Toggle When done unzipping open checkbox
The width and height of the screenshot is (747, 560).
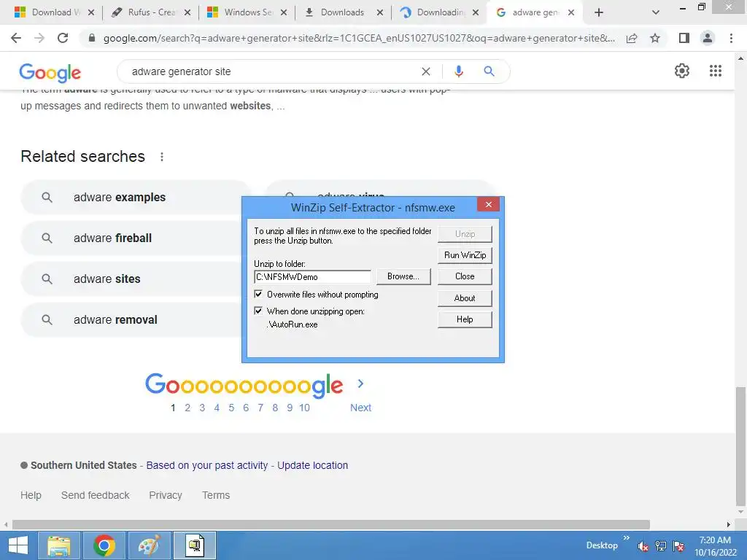click(x=258, y=311)
